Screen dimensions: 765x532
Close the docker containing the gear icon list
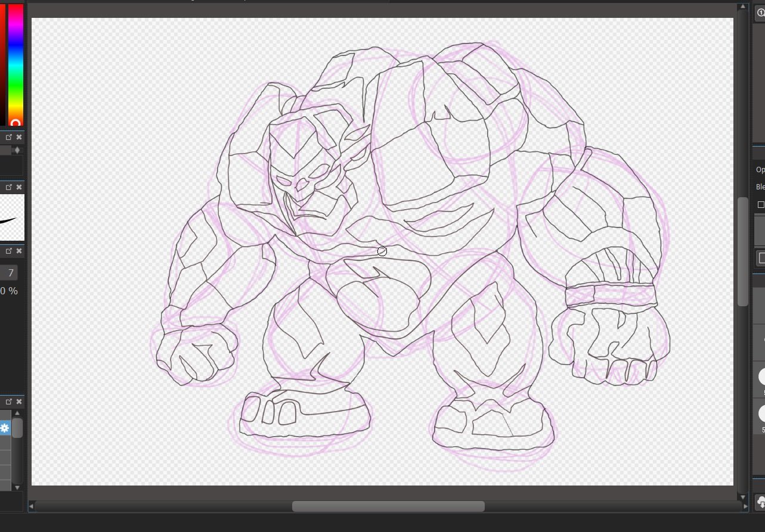pyautogui.click(x=18, y=402)
